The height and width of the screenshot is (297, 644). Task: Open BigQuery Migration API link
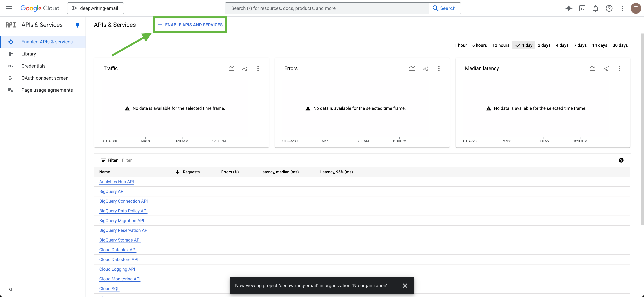(x=121, y=221)
